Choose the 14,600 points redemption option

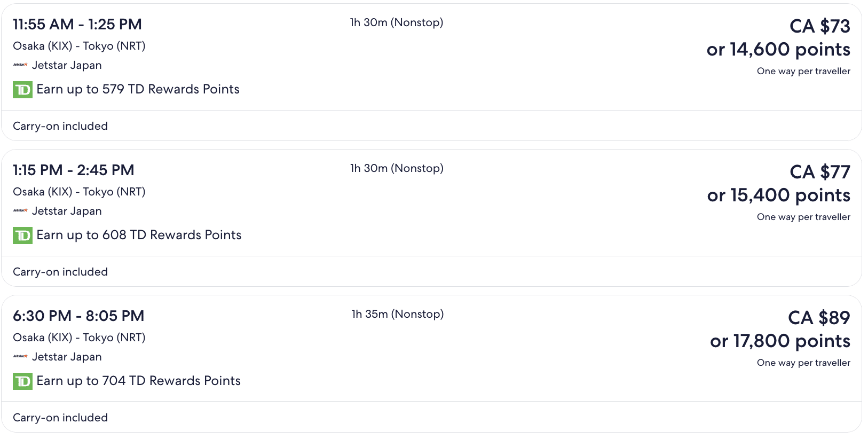pos(778,50)
